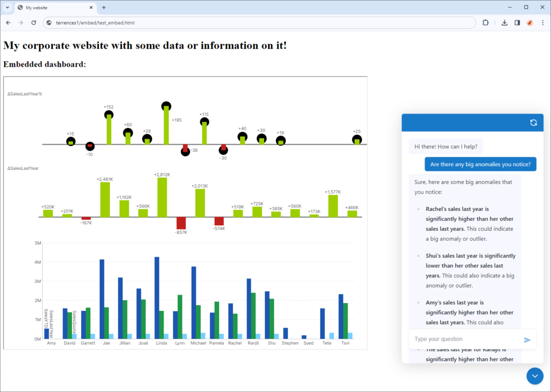Toggle the browser side panel icon
Screen dimensions: 551x392
[x=517, y=23]
